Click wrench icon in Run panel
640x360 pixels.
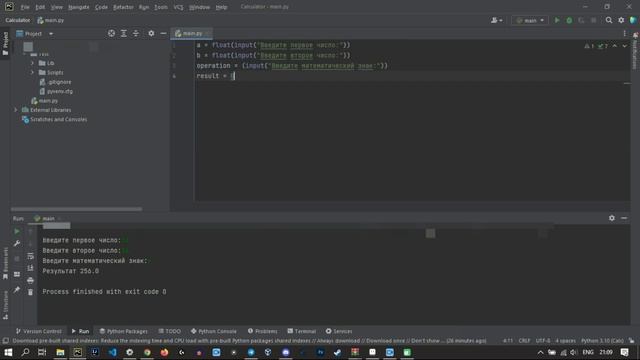[17, 243]
